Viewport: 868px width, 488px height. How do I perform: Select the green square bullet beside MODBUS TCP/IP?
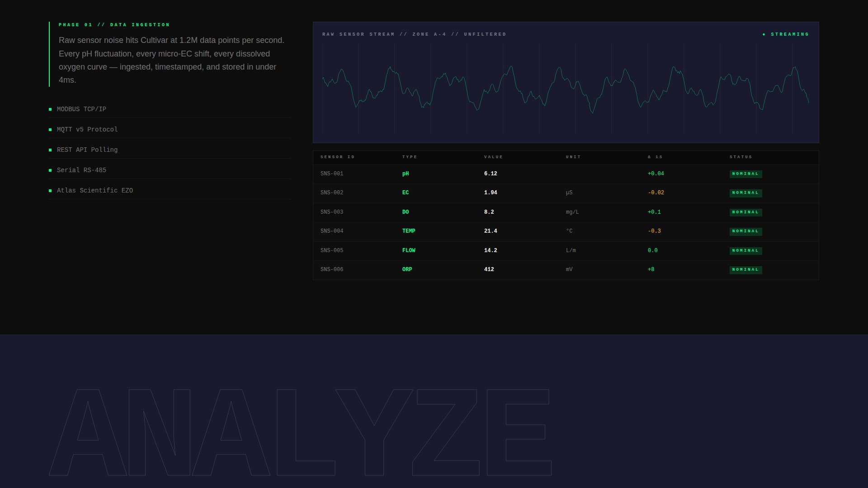50,109
